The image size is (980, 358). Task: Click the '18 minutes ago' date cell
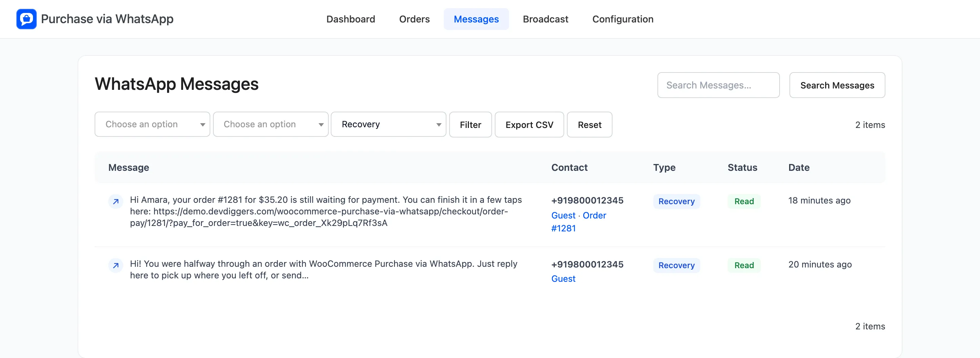819,200
